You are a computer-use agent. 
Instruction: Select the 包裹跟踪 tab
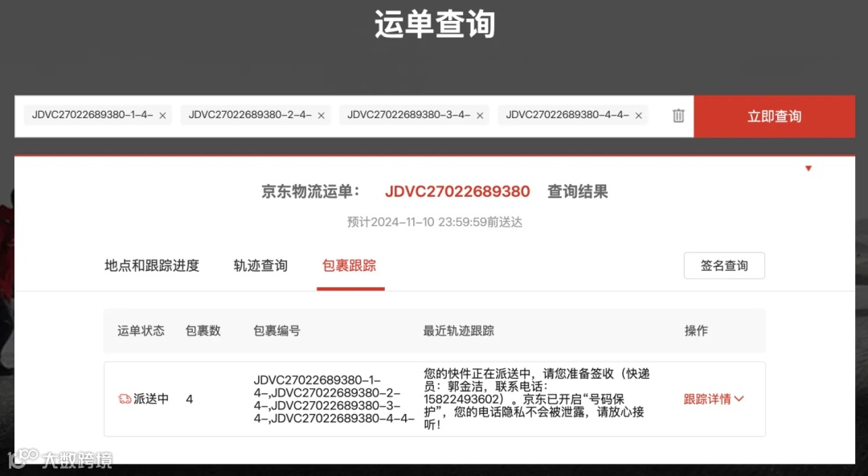point(350,266)
